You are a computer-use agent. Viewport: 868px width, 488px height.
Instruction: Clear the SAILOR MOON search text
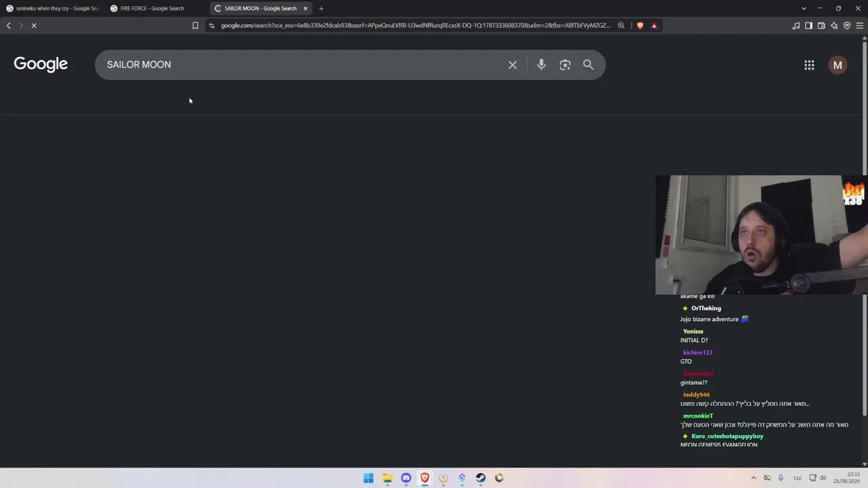tap(513, 65)
